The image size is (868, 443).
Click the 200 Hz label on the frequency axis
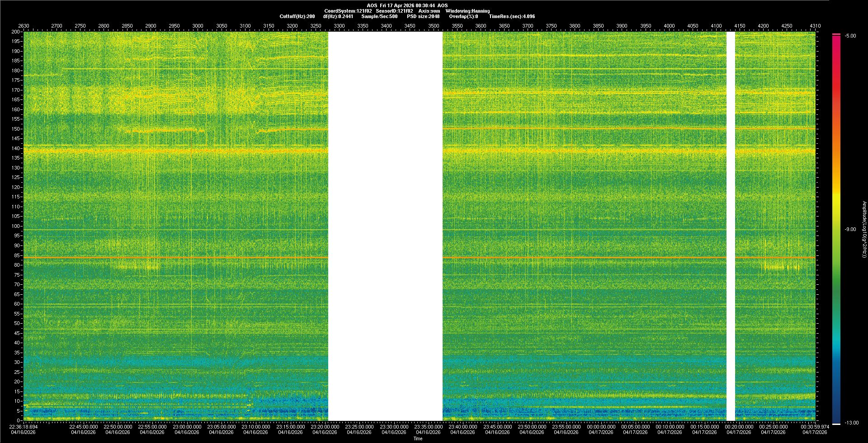point(16,32)
